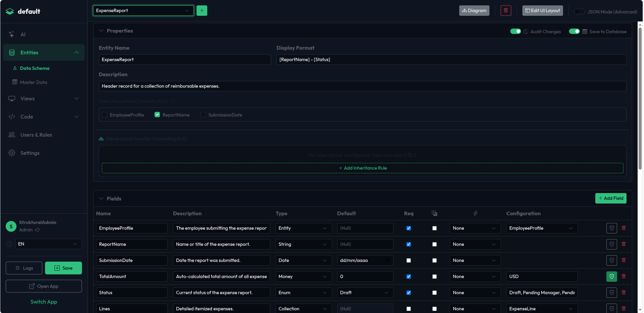Open the EN language dropdown
This screenshot has height=313, width=644.
coord(48,244)
